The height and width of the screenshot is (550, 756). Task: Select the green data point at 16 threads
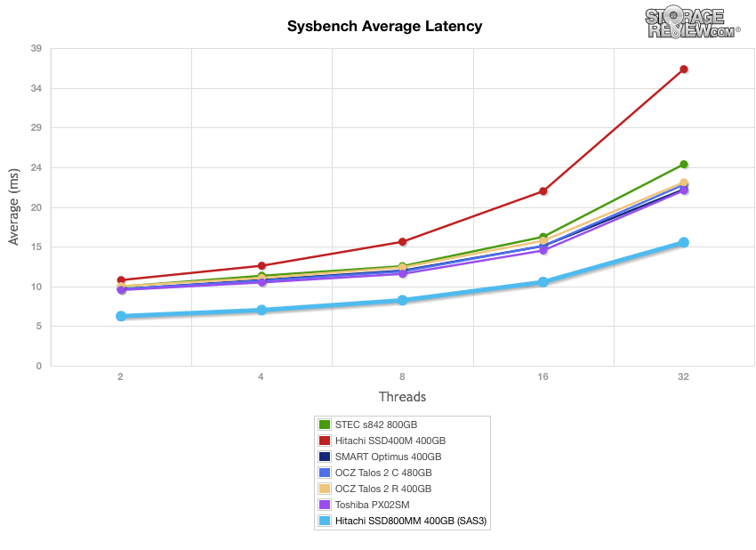tap(543, 237)
